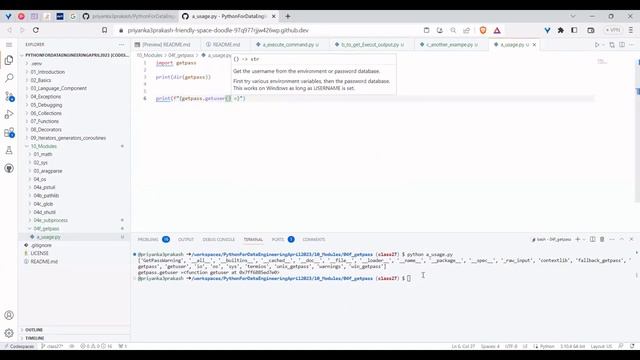Image resolution: width=640 pixels, height=360 pixels.
Task: Open the Accounts menu icon
Action: pyautogui.click(x=9, y=315)
